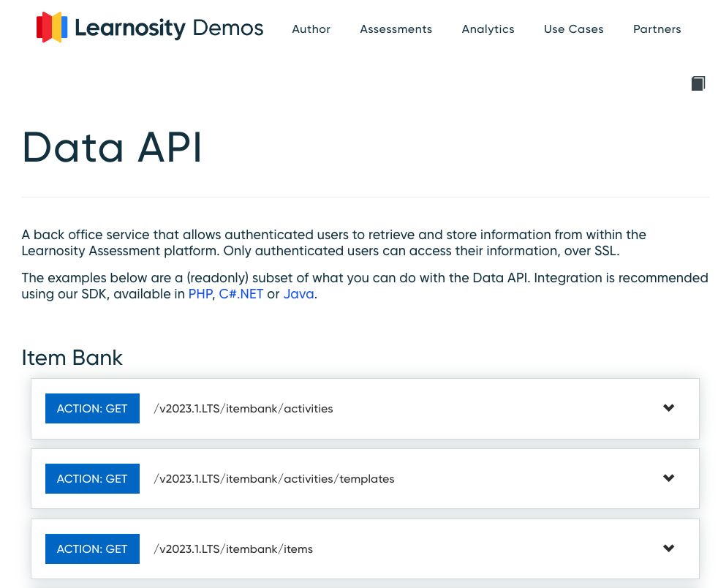Click the /v2023.1.LTS/itembank/items path text
Image resolution: width=718 pixels, height=588 pixels.
(233, 549)
